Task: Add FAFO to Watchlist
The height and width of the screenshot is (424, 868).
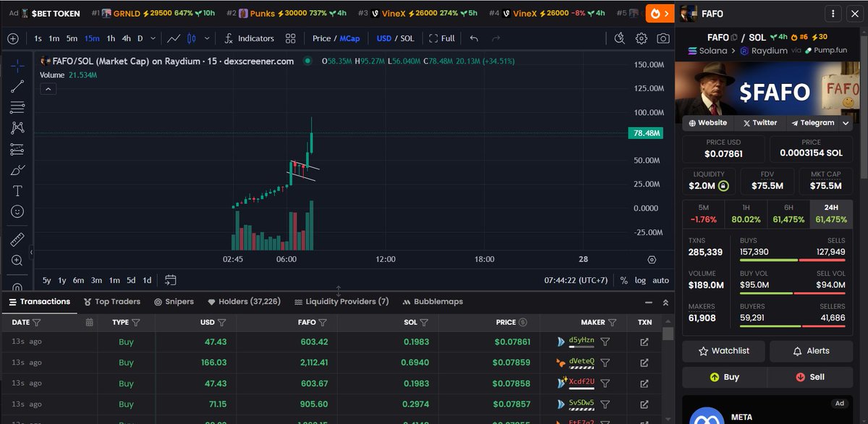Action: coord(723,351)
